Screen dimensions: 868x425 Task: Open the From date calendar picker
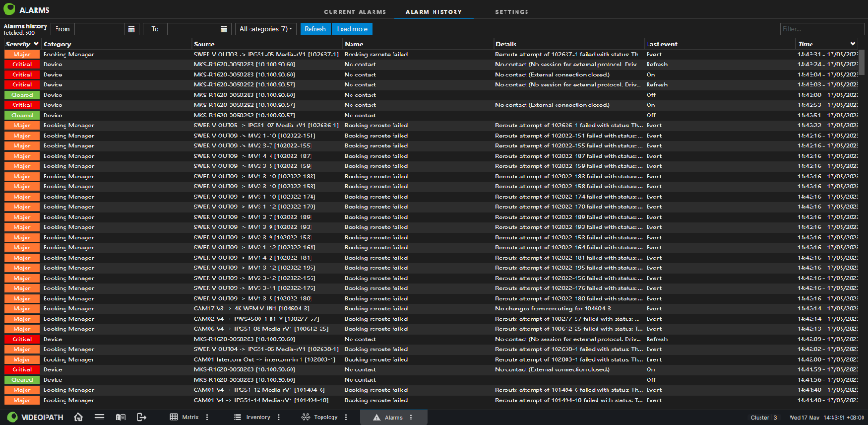point(132,29)
